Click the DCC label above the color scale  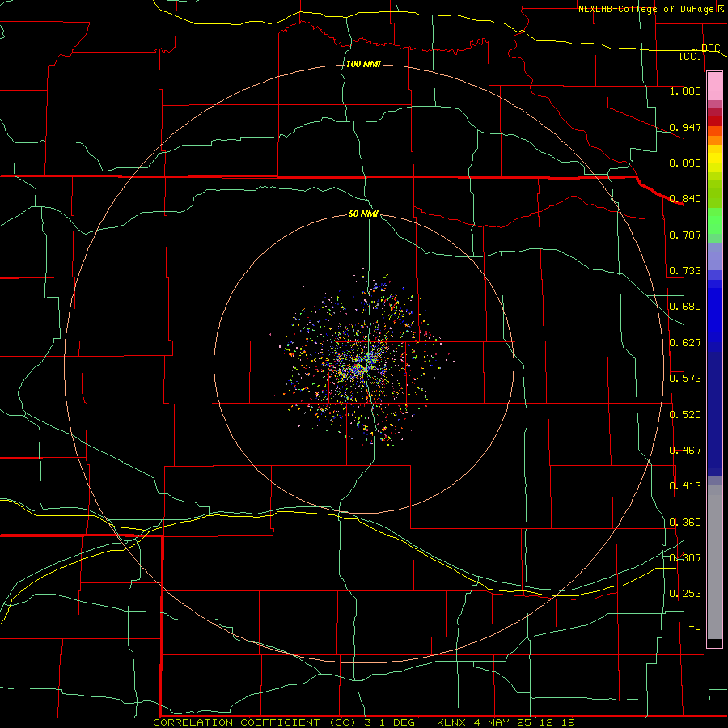pos(710,48)
